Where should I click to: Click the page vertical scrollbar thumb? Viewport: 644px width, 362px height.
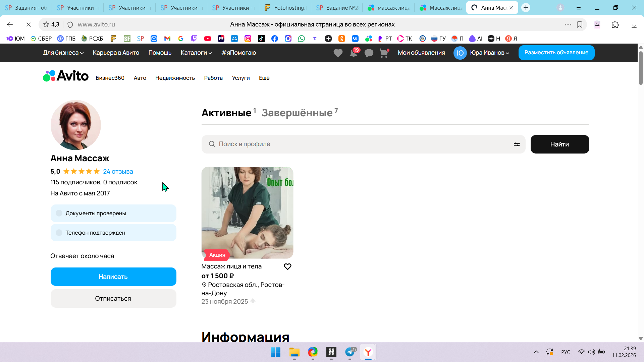point(640,67)
